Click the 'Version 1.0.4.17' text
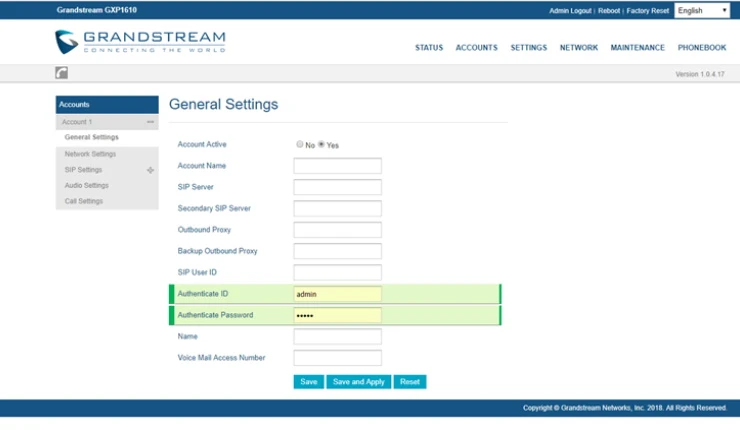The height and width of the screenshot is (430, 740). 700,74
